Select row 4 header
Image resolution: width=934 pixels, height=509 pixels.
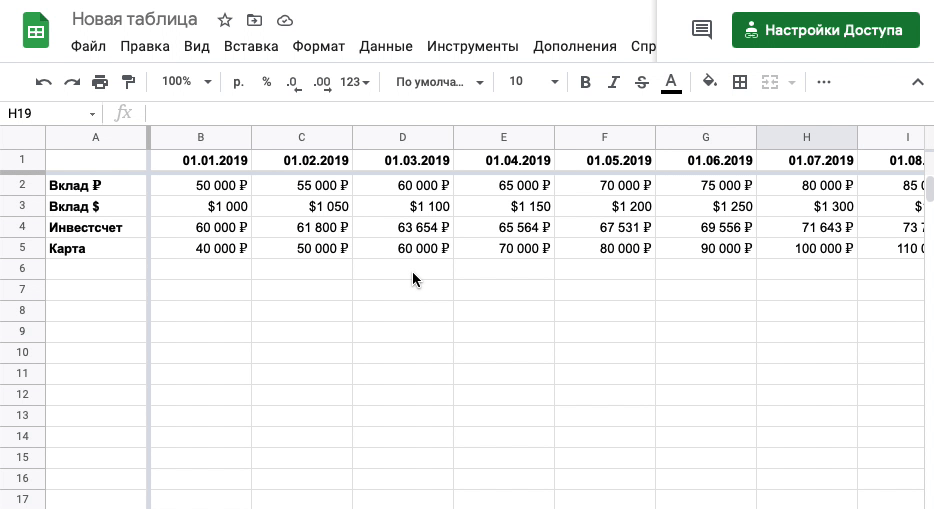(22, 227)
